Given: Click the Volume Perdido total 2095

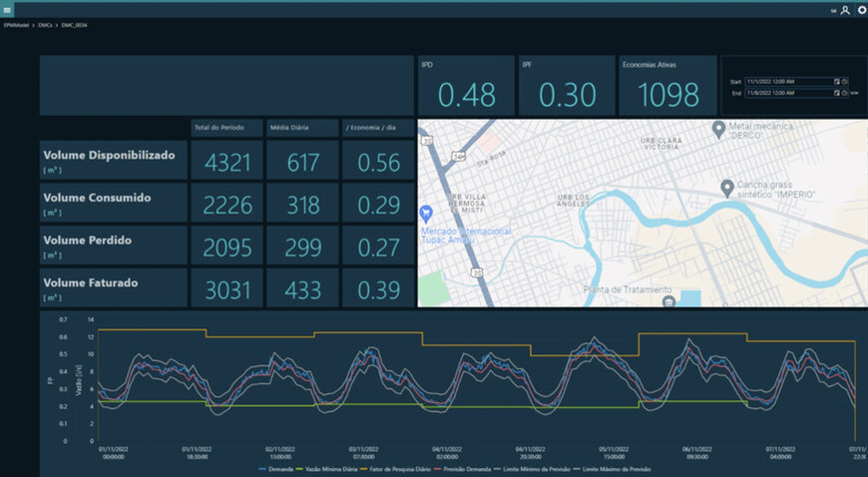Looking at the screenshot, I should (227, 247).
